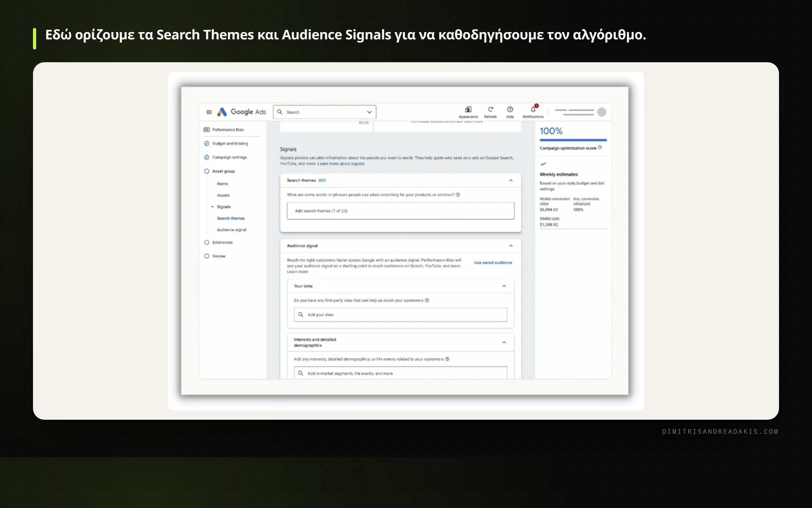812x508 pixels.
Task: Click the Add search themes input field
Action: coord(400,211)
